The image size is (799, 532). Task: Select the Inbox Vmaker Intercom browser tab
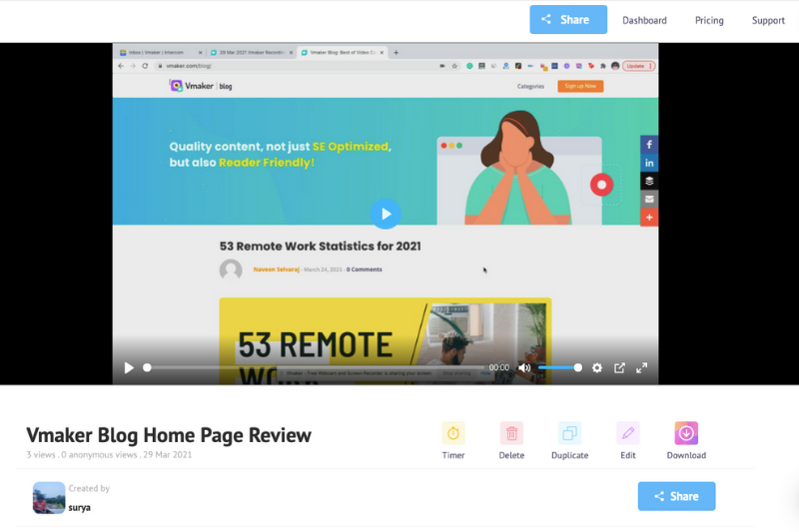[x=160, y=53]
